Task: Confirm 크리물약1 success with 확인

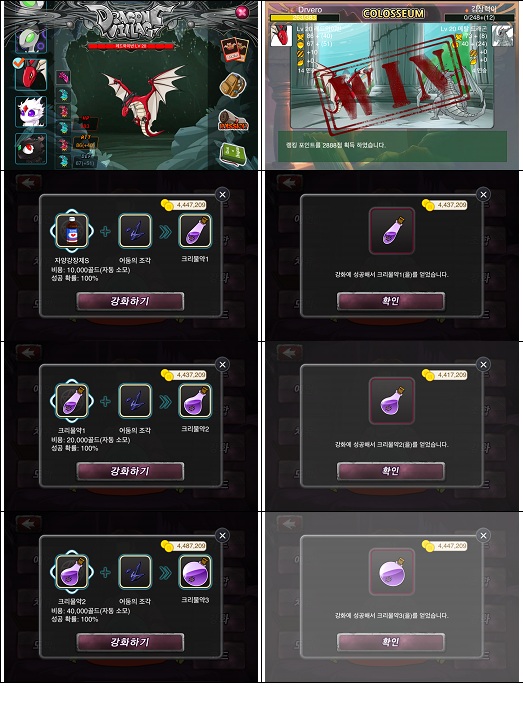Action: [x=391, y=301]
